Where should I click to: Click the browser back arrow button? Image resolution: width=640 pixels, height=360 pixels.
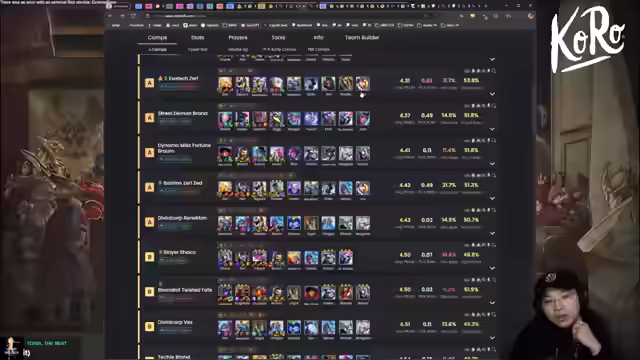click(110, 16)
